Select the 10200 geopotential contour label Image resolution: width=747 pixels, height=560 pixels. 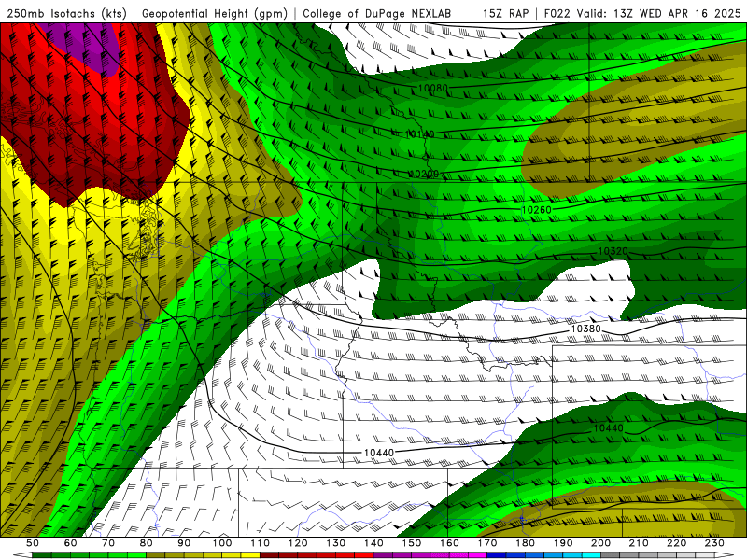click(423, 174)
